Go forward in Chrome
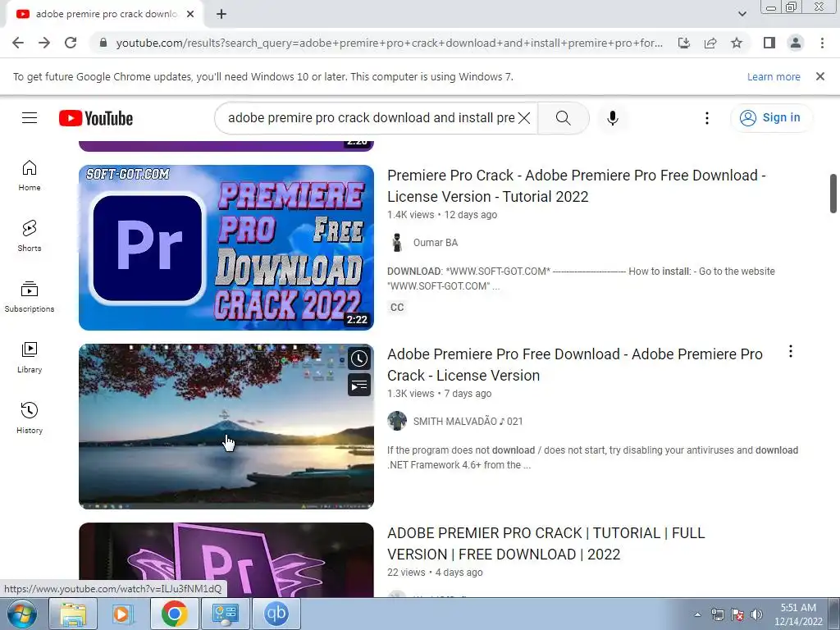This screenshot has width=840, height=630. [x=44, y=43]
